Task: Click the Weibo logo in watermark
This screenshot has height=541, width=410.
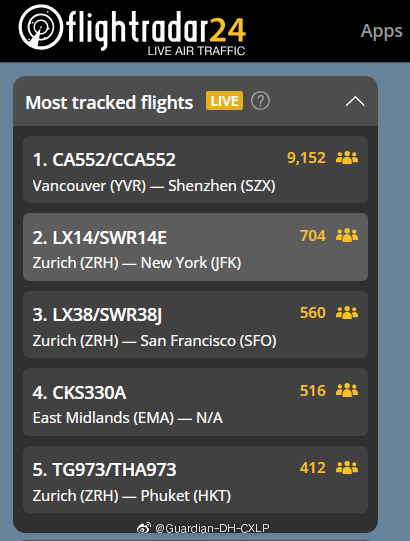Action: click(x=144, y=528)
